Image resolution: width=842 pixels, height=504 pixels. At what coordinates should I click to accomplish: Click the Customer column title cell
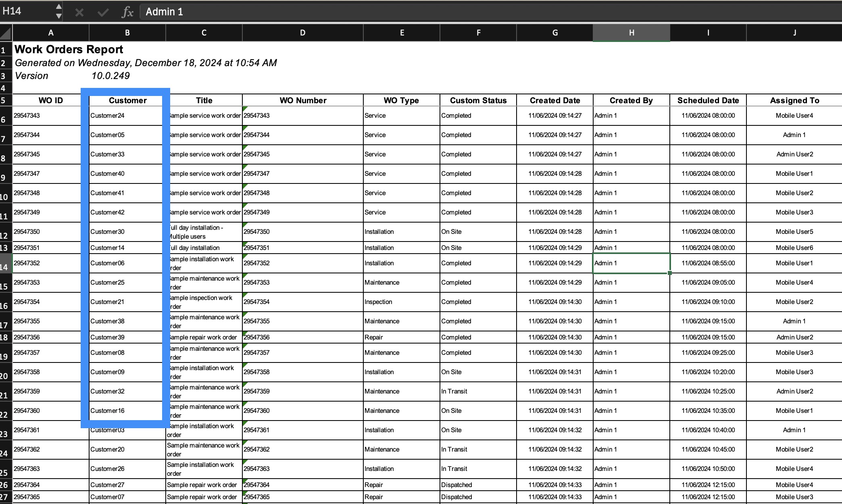point(127,100)
